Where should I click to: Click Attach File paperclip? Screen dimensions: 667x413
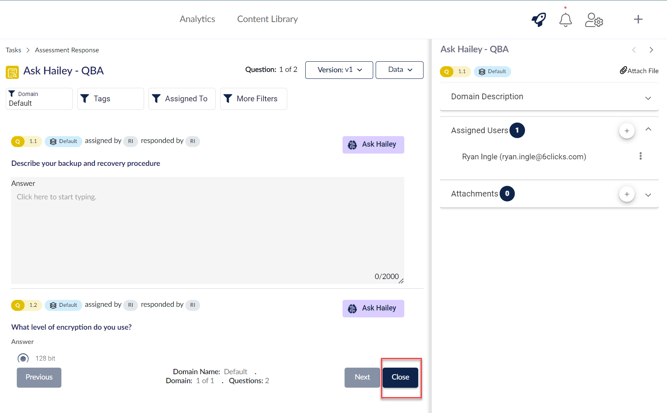point(639,71)
